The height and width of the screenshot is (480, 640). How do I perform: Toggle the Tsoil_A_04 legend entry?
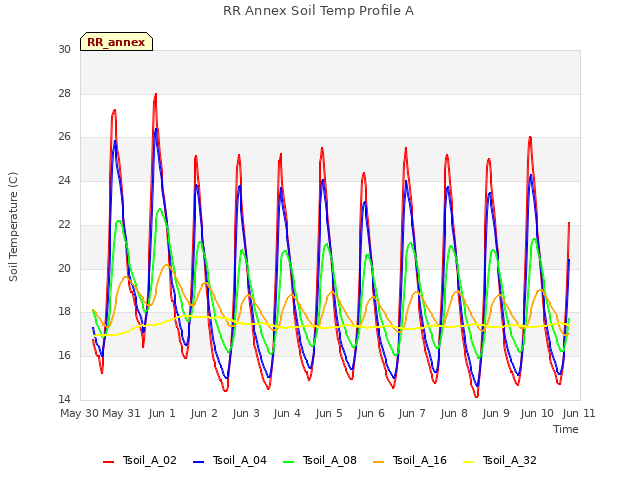tap(229, 460)
